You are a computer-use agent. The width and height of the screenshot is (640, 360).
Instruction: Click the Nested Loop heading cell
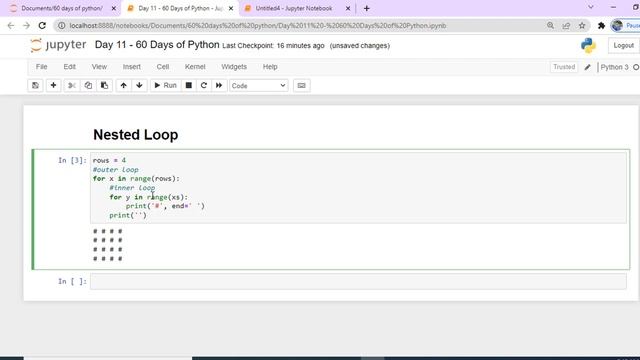(x=136, y=135)
